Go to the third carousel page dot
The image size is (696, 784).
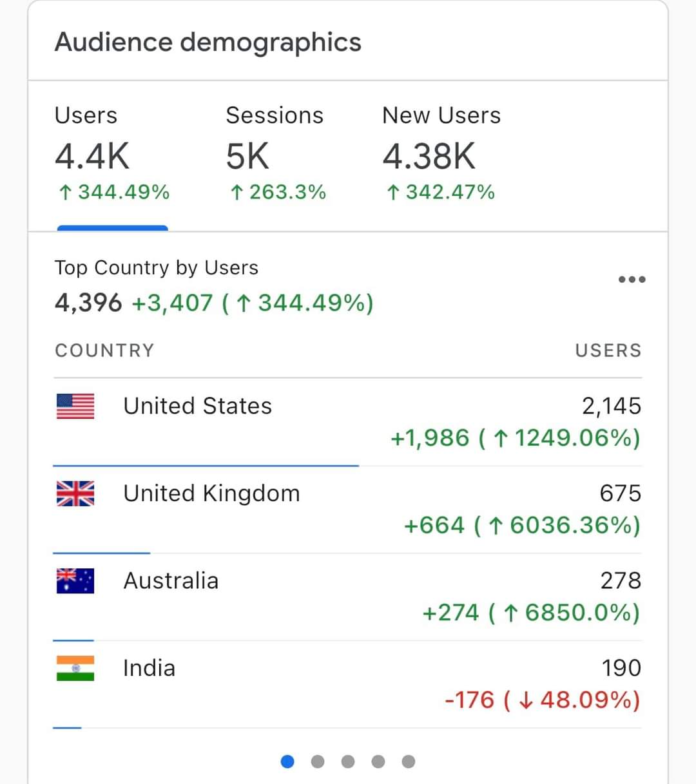(x=348, y=761)
